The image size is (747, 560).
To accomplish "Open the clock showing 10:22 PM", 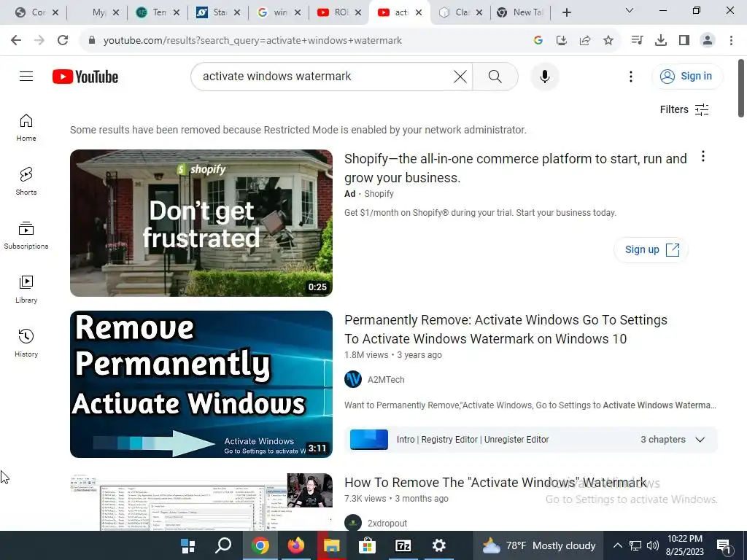I will pyautogui.click(x=684, y=545).
